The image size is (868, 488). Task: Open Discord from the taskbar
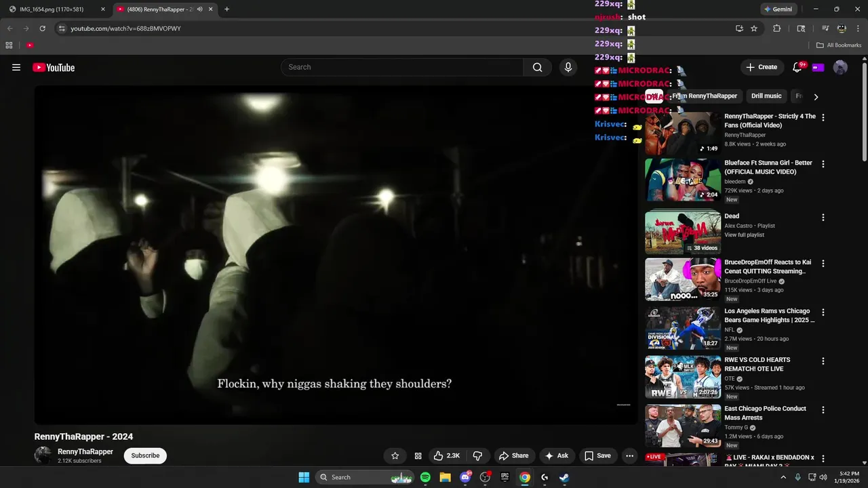[x=465, y=477]
